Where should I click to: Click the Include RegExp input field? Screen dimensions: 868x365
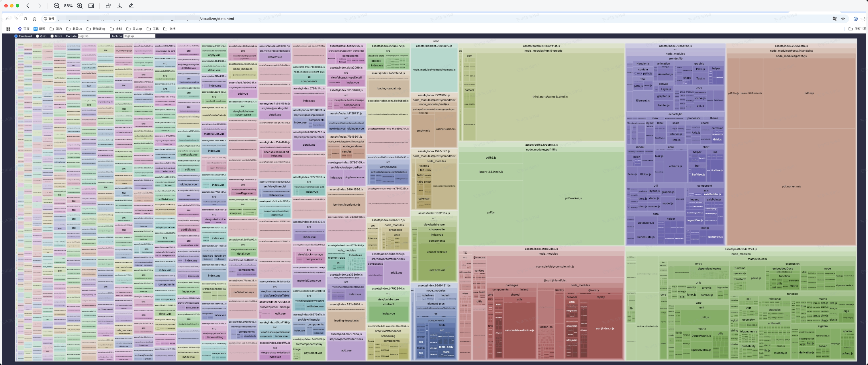click(x=139, y=36)
